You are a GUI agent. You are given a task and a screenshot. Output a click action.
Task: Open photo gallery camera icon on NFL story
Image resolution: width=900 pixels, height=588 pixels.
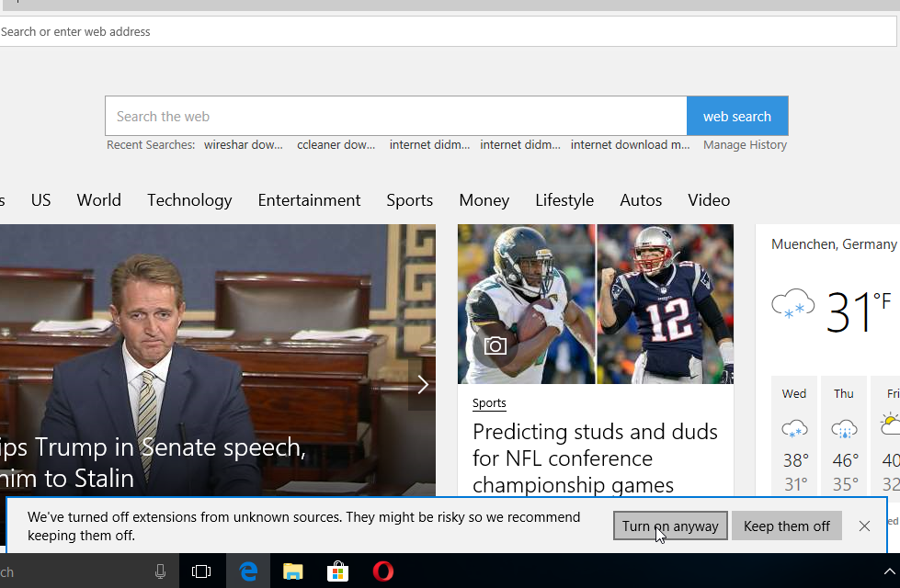[495, 346]
